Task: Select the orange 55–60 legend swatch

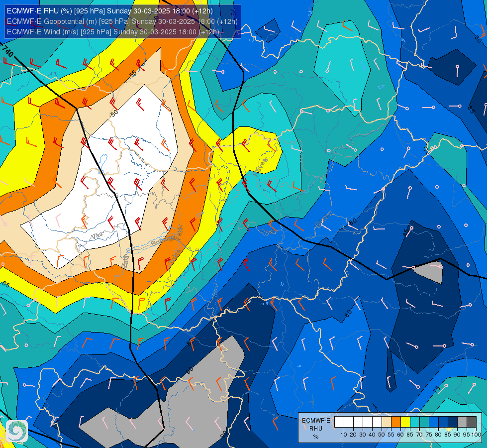Action: tap(395, 422)
